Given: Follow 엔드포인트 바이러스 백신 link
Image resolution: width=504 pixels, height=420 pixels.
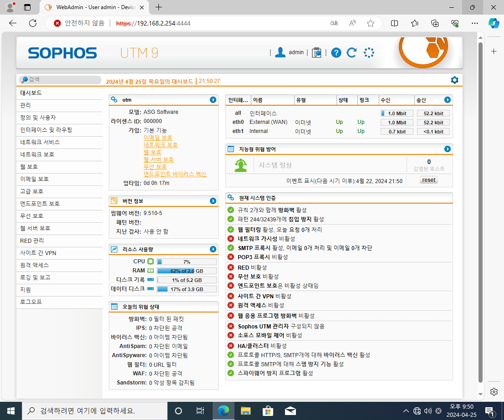Looking at the screenshot, I should pos(175,174).
